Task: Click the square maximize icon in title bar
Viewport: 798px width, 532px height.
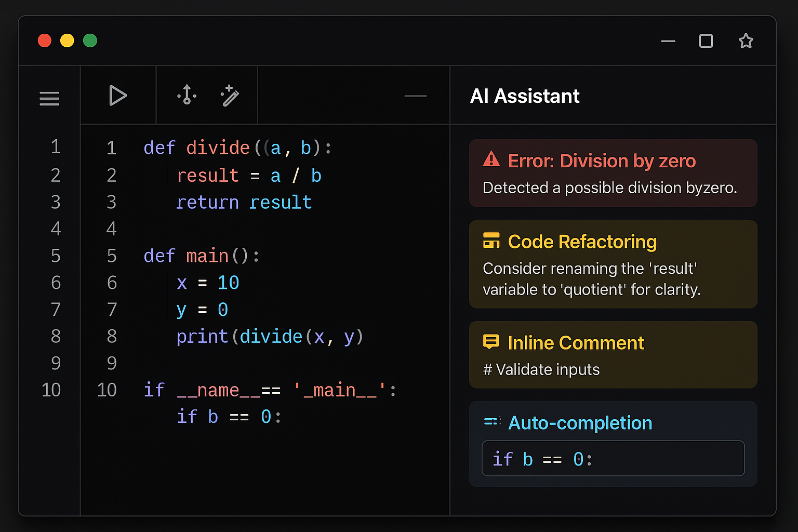Action: coord(706,41)
